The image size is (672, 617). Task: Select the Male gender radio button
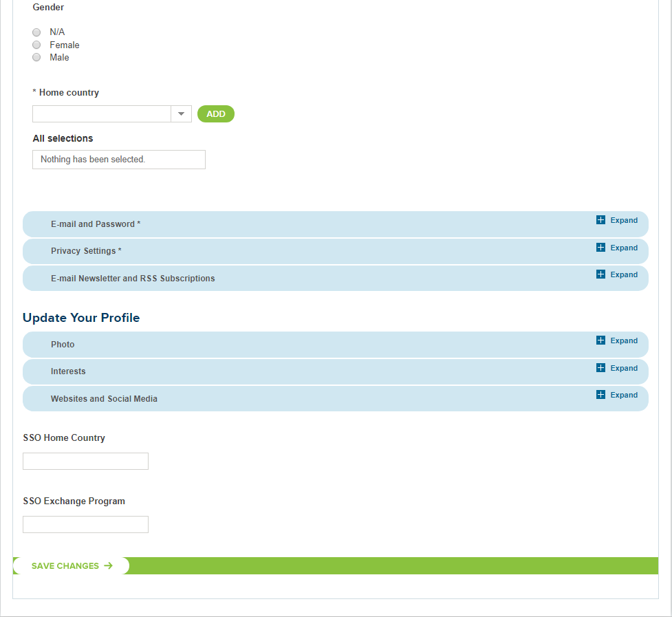36,57
